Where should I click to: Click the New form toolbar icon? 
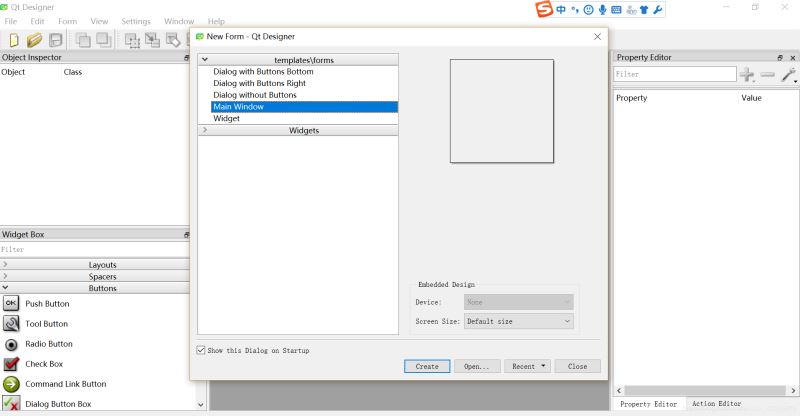(x=14, y=40)
